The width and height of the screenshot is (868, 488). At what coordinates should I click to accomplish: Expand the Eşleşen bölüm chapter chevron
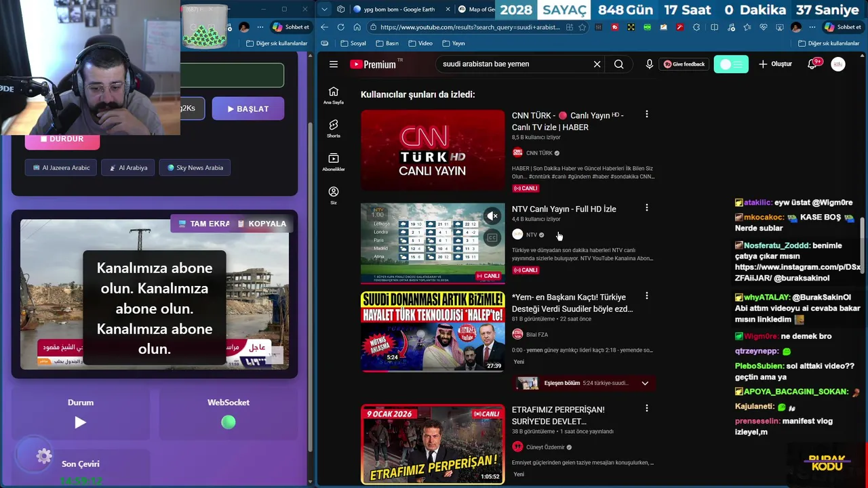(x=645, y=383)
